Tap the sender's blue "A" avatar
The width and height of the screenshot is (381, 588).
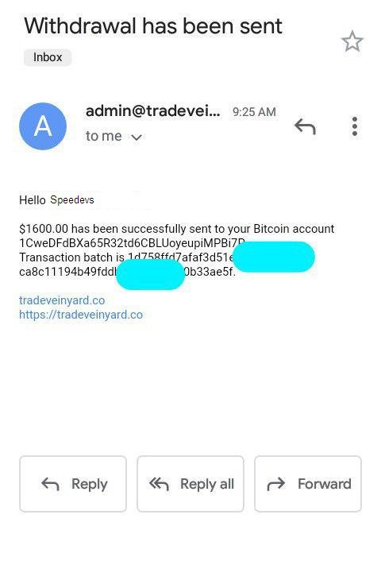point(43,126)
